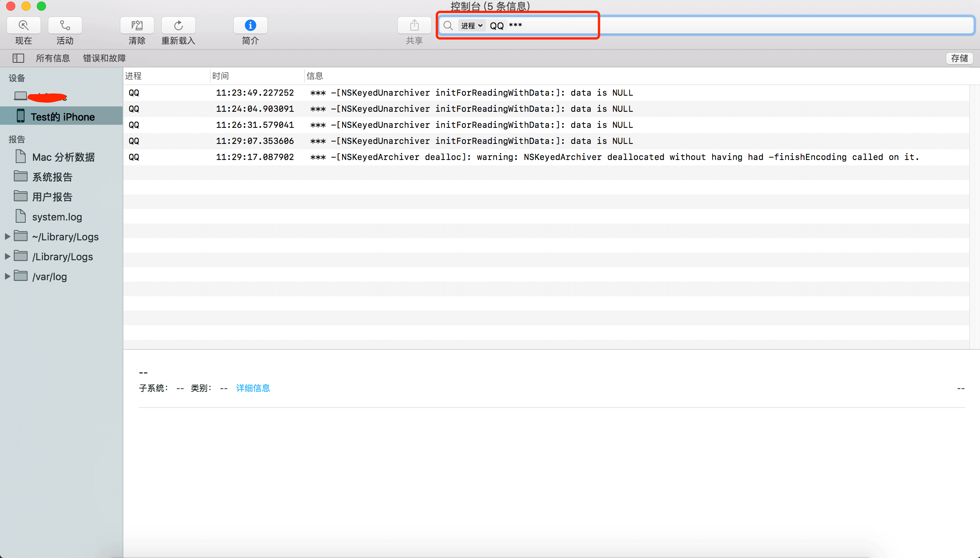The width and height of the screenshot is (980, 558).
Task: Select the Test的 iPhone device
Action: (62, 116)
